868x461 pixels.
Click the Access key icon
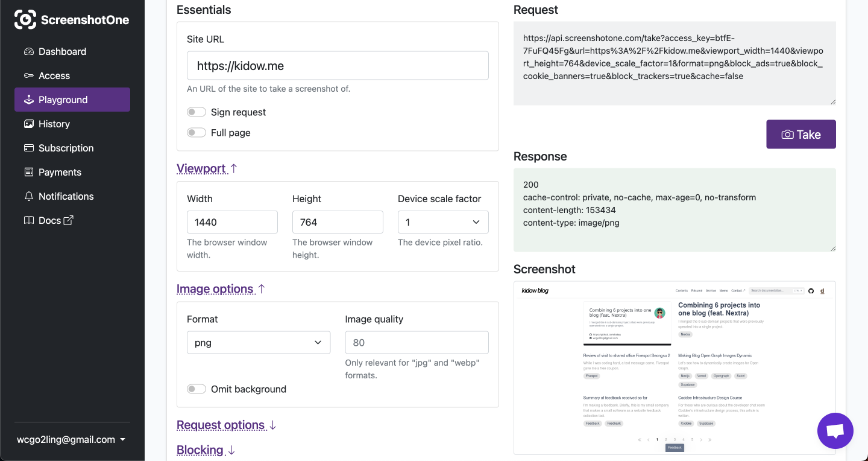point(29,75)
